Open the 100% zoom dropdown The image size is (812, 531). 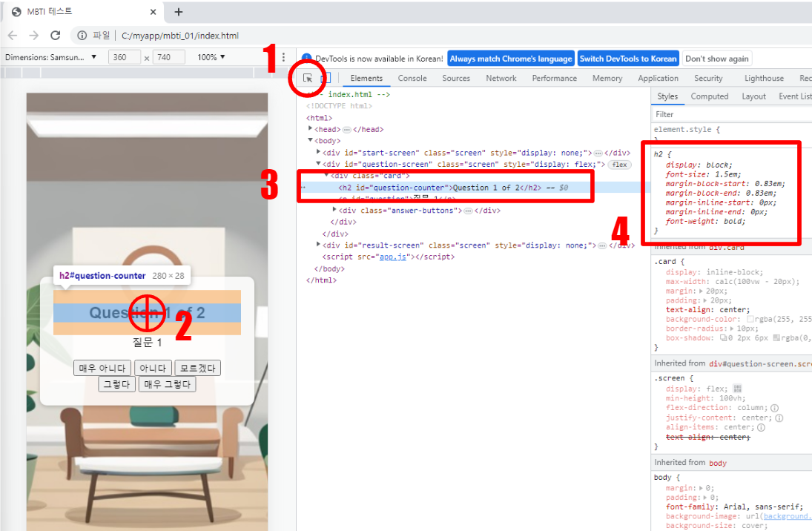[x=211, y=57]
